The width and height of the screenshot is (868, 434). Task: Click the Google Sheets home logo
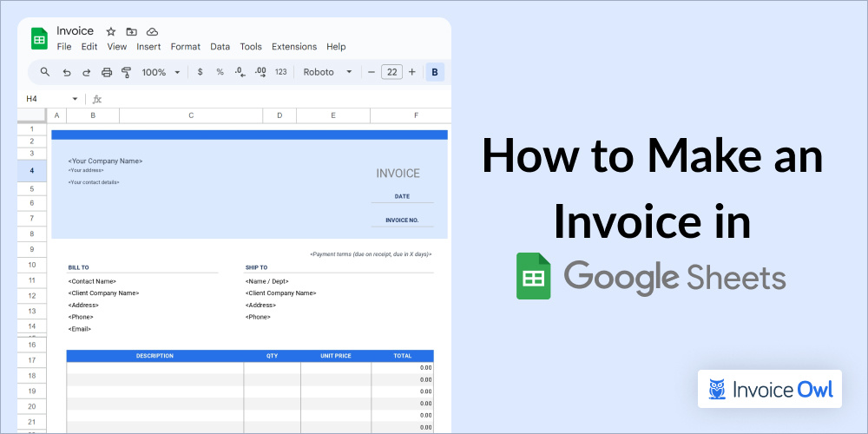40,39
